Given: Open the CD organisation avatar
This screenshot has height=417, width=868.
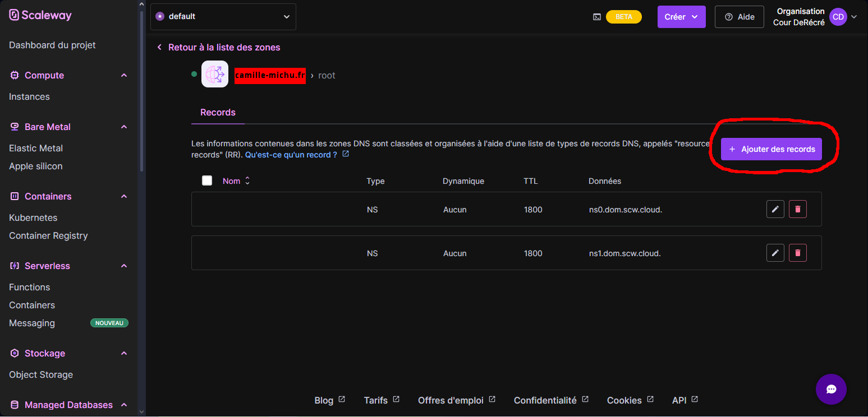Looking at the screenshot, I should (x=838, y=17).
